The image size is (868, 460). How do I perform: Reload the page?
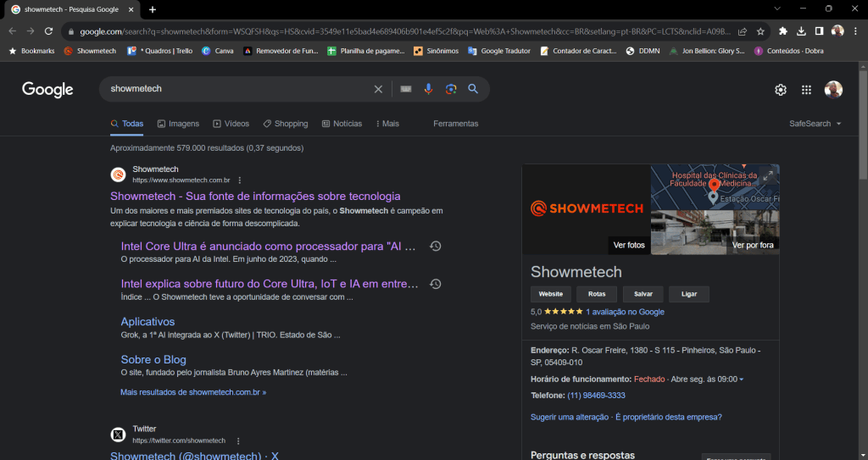click(48, 31)
